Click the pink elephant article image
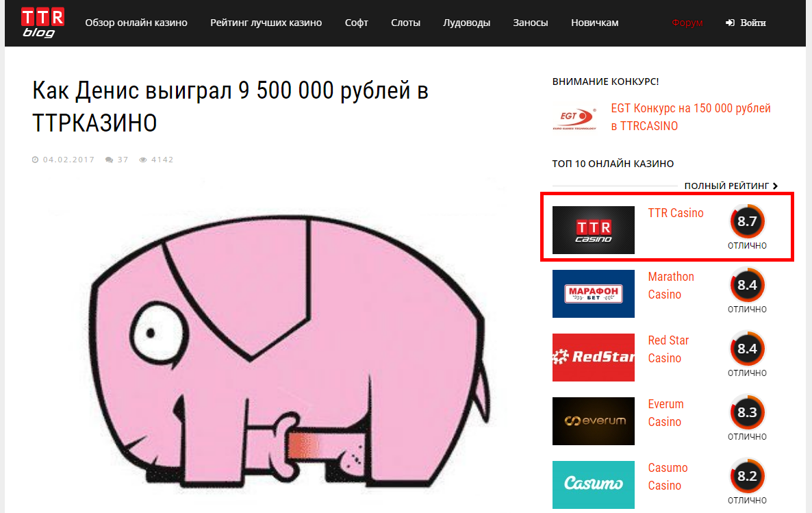This screenshot has width=812, height=513. 269,342
